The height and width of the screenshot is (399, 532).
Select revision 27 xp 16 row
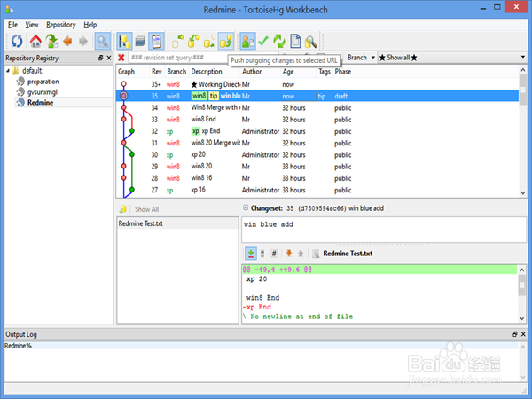(317, 190)
